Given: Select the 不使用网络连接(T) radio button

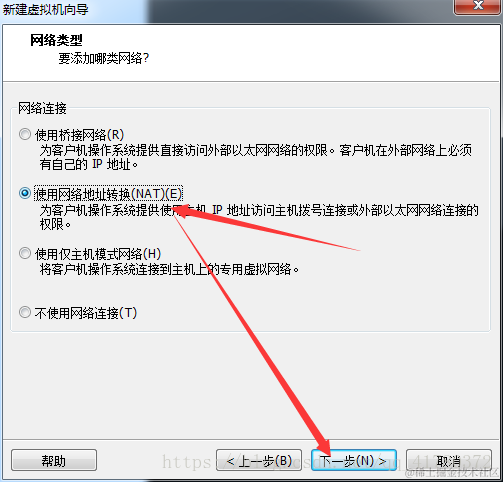Looking at the screenshot, I should [x=25, y=313].
